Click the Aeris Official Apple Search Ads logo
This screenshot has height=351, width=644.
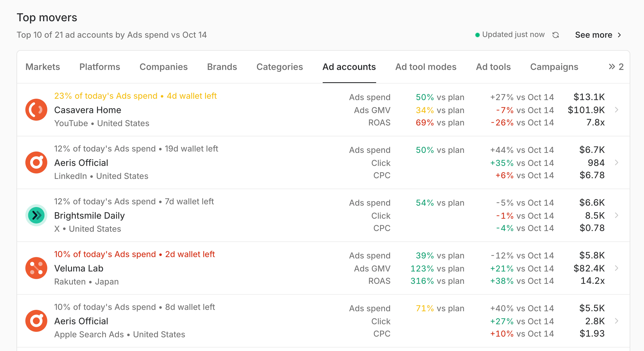(36, 321)
